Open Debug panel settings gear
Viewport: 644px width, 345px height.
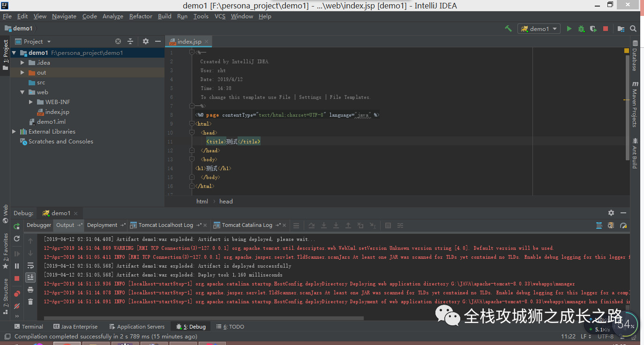(611, 213)
